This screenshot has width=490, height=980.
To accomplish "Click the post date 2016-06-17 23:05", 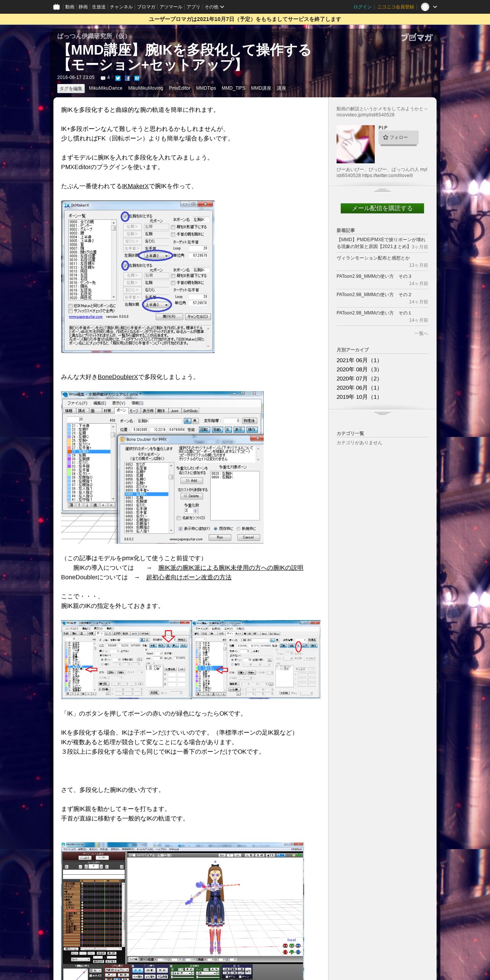I will click(76, 77).
